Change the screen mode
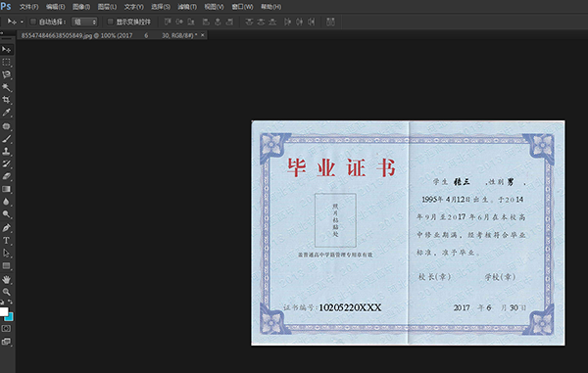This screenshot has height=373, width=588. 7,341
